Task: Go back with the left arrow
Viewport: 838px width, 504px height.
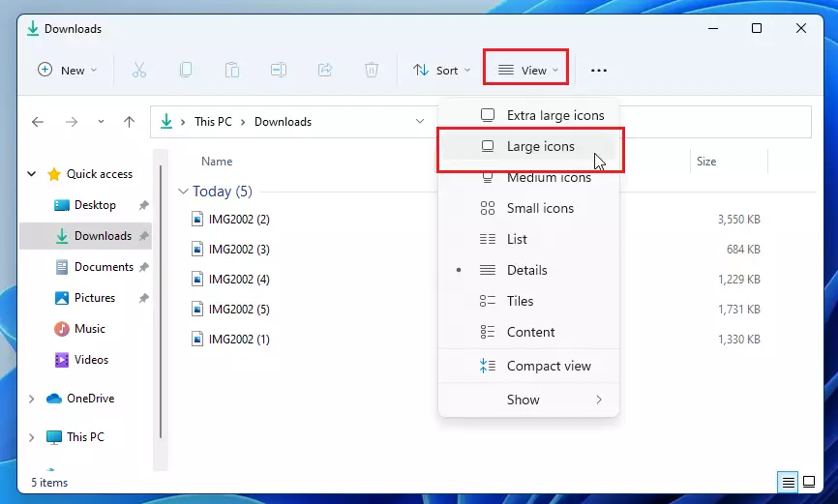Action: pos(38,122)
